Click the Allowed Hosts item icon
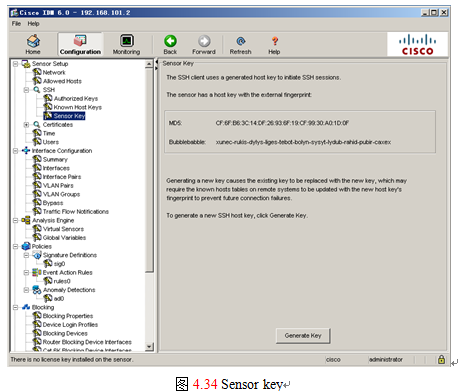The height and width of the screenshot is (391, 473). pyautogui.click(x=37, y=81)
